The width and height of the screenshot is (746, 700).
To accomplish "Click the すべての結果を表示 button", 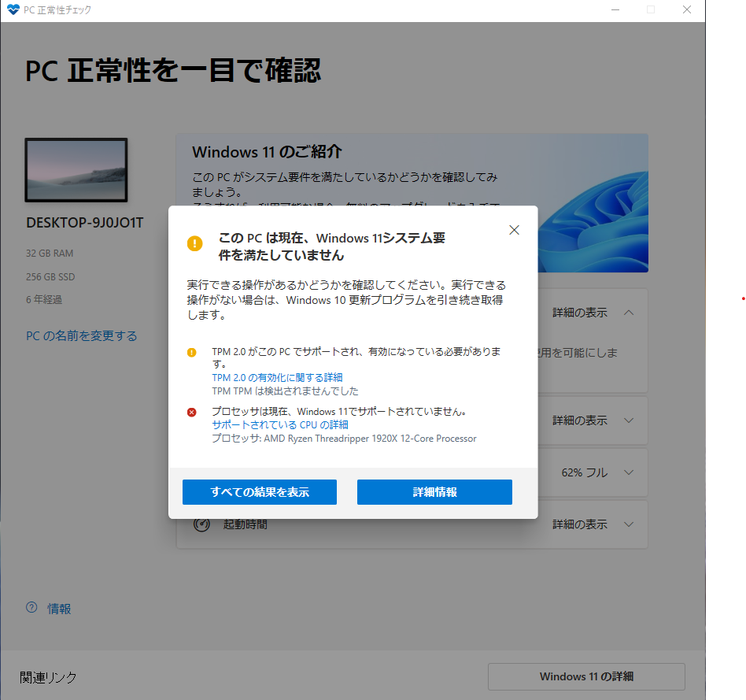I will (260, 492).
